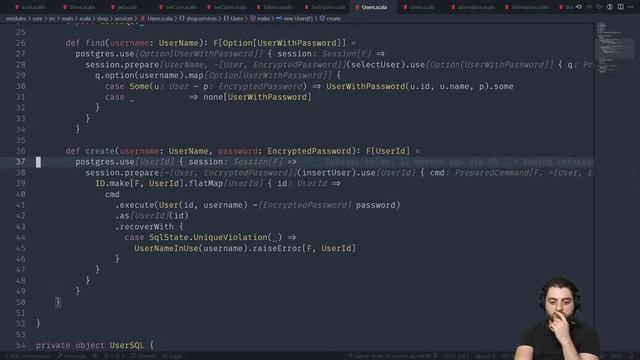Click 'flatMap' on line 39

[x=206, y=183]
